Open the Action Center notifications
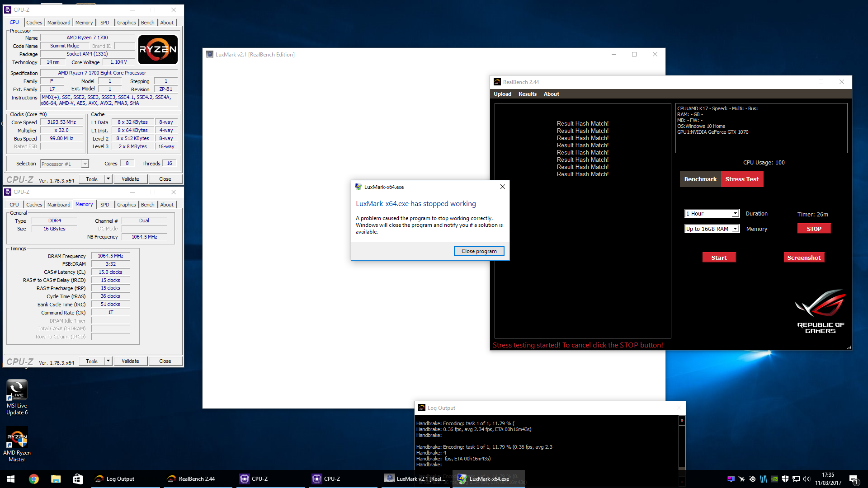Image resolution: width=868 pixels, height=488 pixels. [x=854, y=479]
